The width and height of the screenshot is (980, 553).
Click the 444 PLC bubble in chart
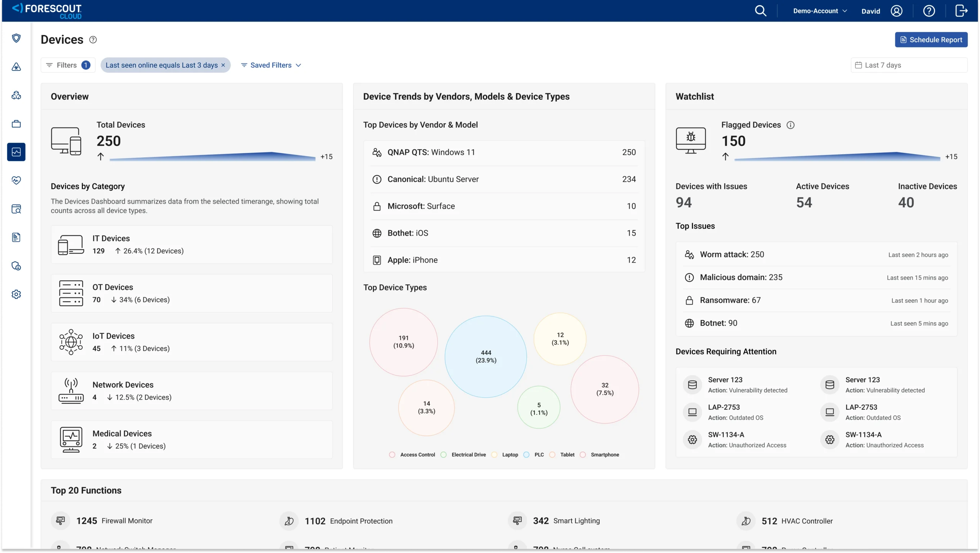(x=486, y=356)
